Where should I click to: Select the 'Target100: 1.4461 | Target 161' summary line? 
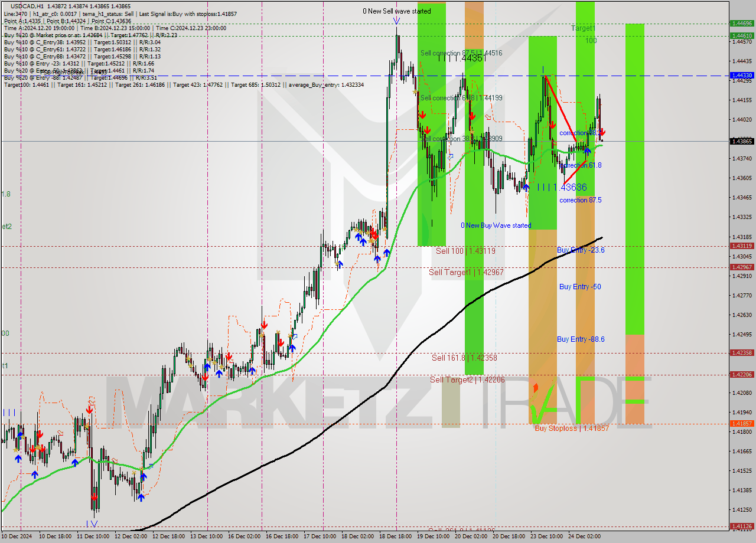tap(184, 84)
